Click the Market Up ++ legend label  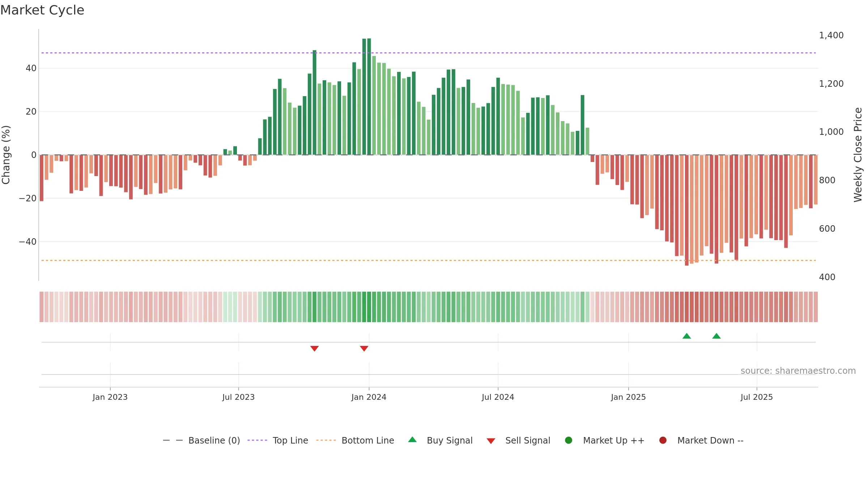pos(614,440)
